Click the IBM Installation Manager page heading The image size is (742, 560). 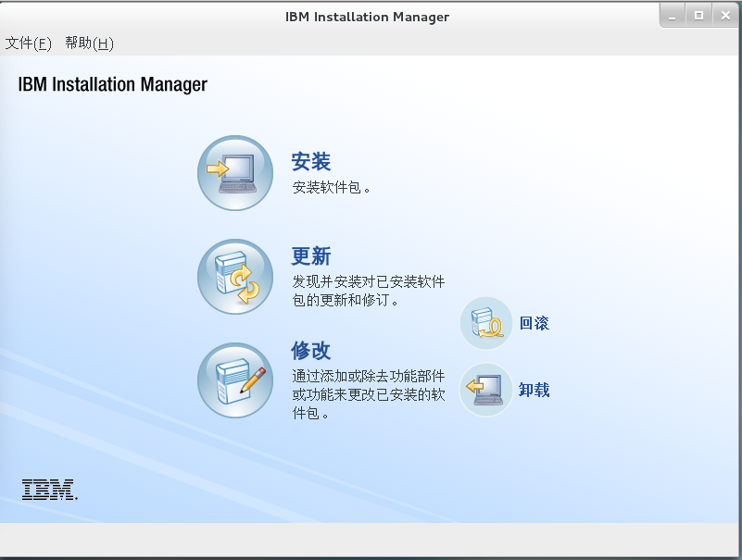113,84
